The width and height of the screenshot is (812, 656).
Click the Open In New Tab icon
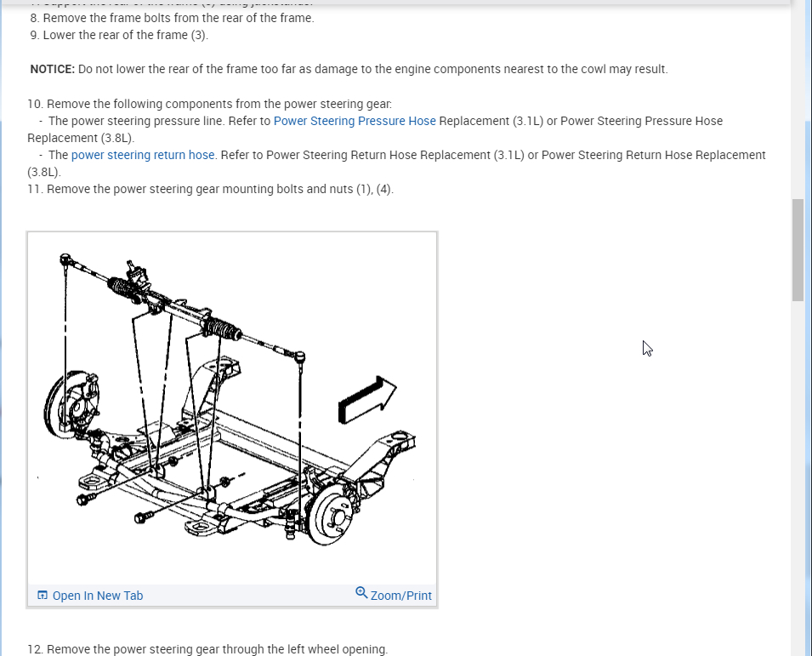pyautogui.click(x=43, y=595)
